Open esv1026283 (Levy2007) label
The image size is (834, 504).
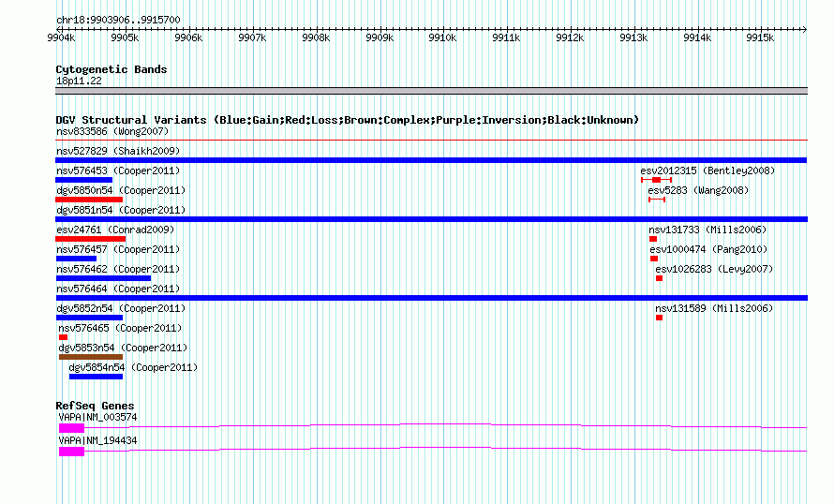click(x=714, y=269)
